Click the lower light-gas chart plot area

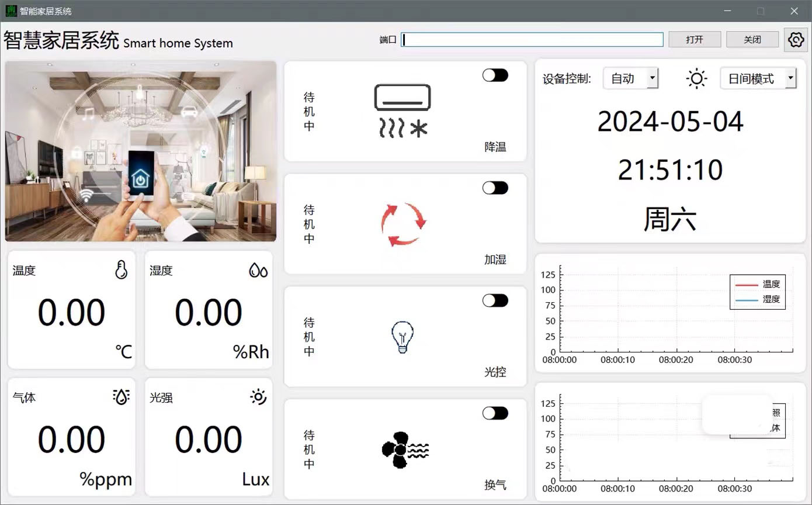coord(676,438)
